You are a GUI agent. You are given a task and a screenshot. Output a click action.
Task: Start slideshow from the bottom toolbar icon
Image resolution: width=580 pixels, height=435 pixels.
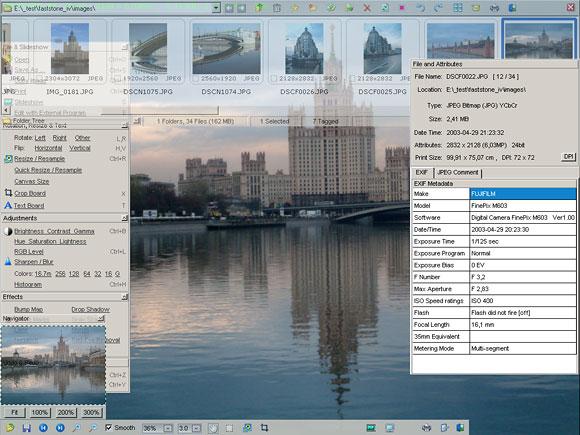[x=371, y=428]
